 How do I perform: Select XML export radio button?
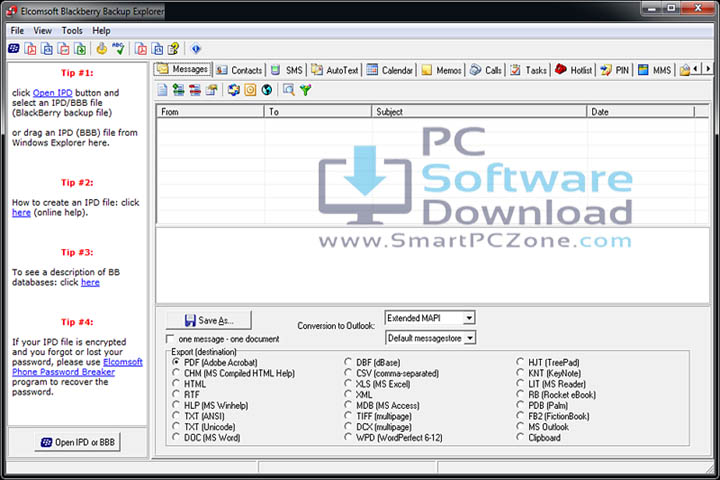pyautogui.click(x=348, y=395)
